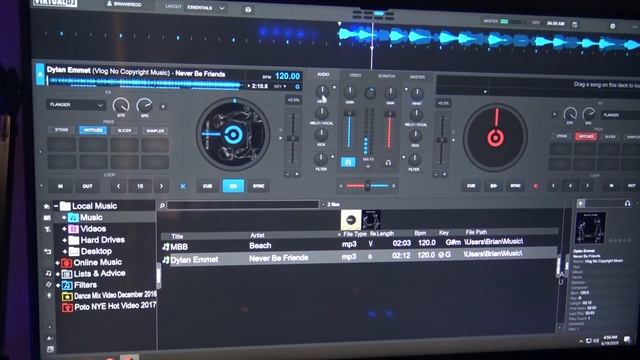The image size is (640, 360).
Task: Select the left deck SAMPLER pad tab
Action: point(156,131)
